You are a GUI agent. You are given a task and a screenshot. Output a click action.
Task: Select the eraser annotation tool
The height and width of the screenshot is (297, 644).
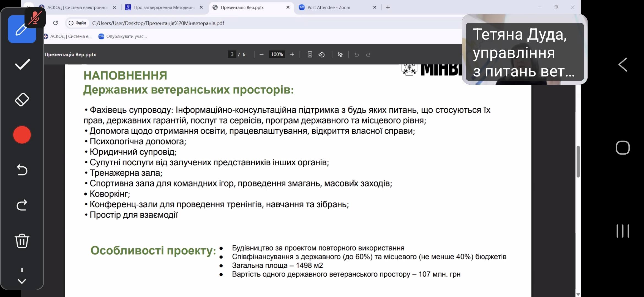(22, 99)
